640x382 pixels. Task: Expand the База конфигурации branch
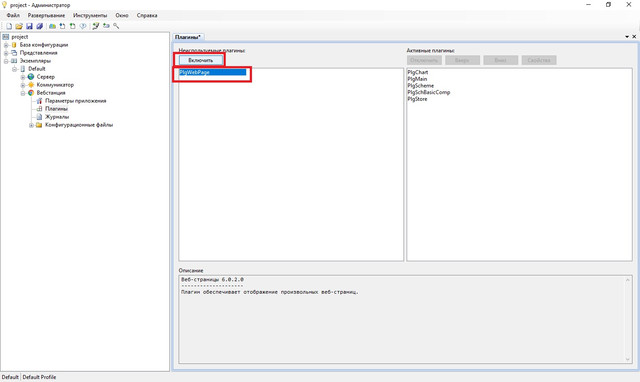[x=6, y=45]
